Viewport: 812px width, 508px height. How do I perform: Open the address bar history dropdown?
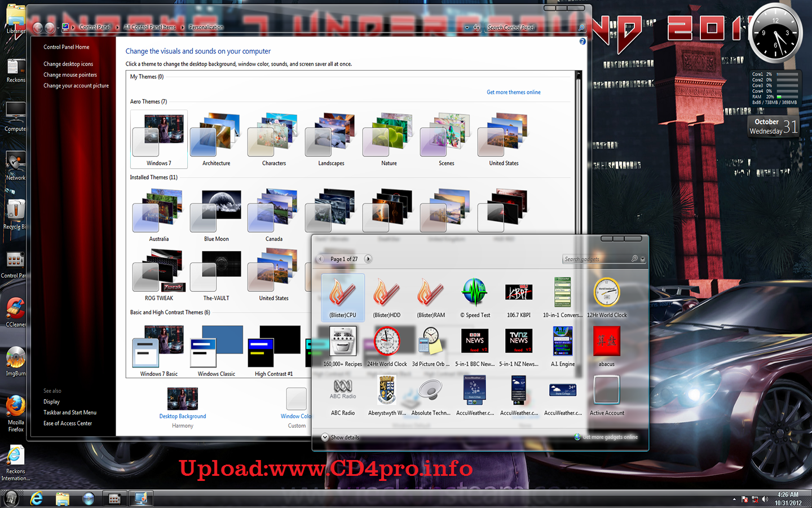pos(467,27)
